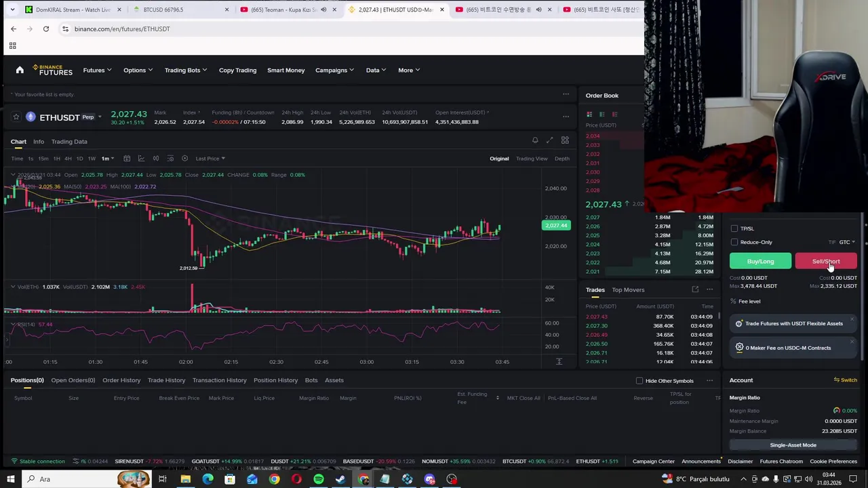
Task: Show both sides of the order book
Action: (589, 114)
